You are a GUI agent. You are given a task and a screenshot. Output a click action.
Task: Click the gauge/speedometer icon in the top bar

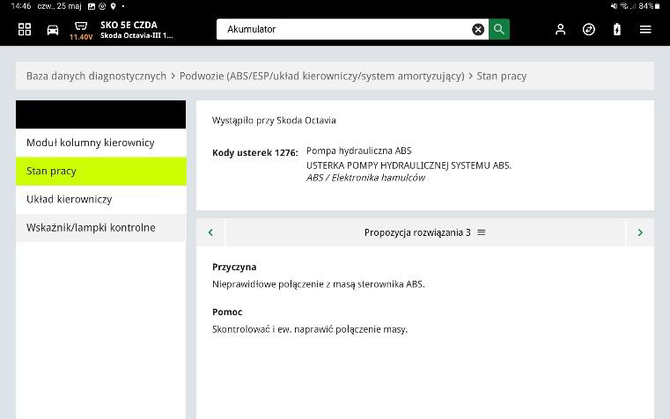coord(589,30)
